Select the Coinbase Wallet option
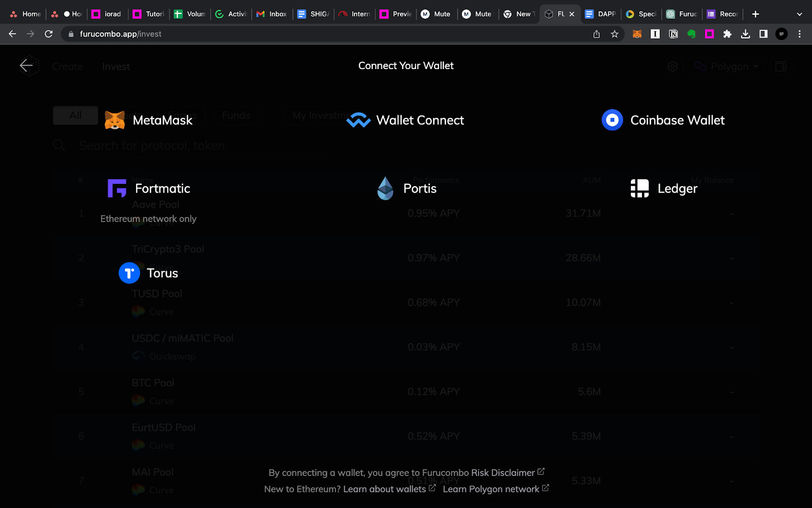 click(x=663, y=120)
